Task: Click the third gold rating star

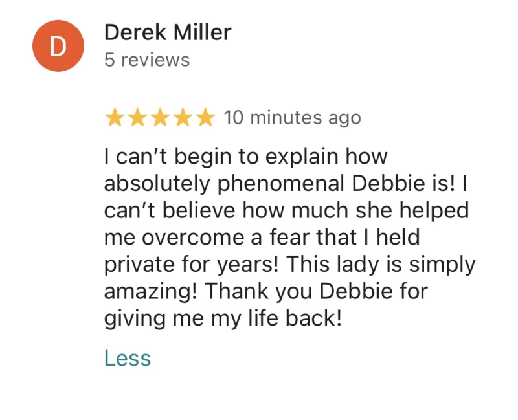Action: pyautogui.click(x=160, y=117)
